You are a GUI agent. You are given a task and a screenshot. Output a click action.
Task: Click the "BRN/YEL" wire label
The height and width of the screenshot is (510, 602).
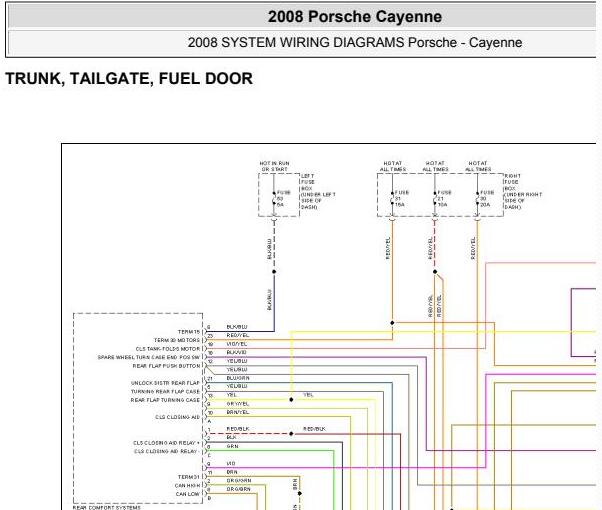238,412
